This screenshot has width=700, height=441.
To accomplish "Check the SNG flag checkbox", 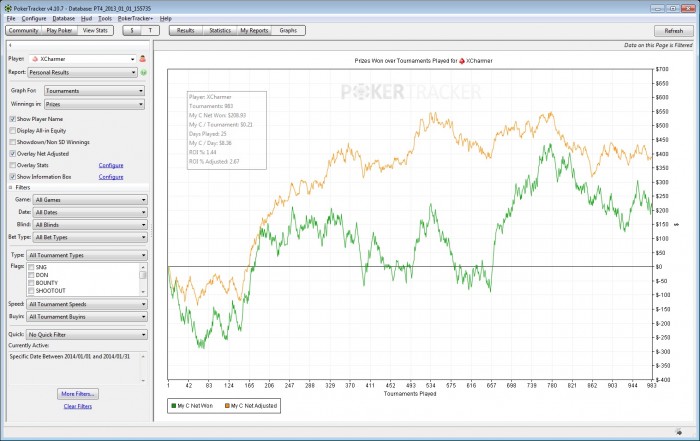I will pos(31,267).
